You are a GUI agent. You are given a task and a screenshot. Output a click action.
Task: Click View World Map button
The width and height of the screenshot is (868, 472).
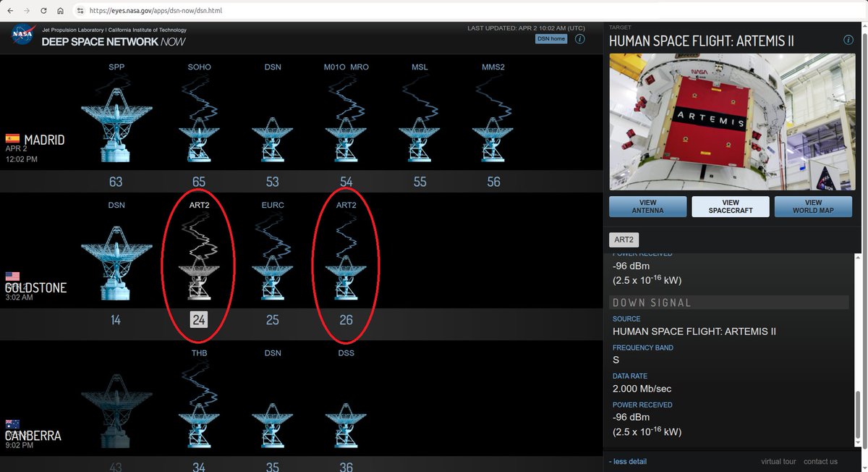(x=813, y=207)
